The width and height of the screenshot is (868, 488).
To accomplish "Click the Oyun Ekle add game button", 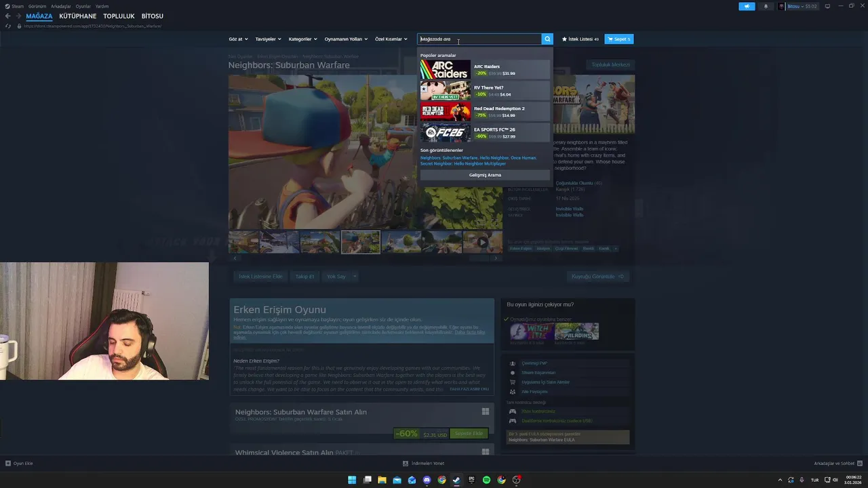I will tap(19, 464).
